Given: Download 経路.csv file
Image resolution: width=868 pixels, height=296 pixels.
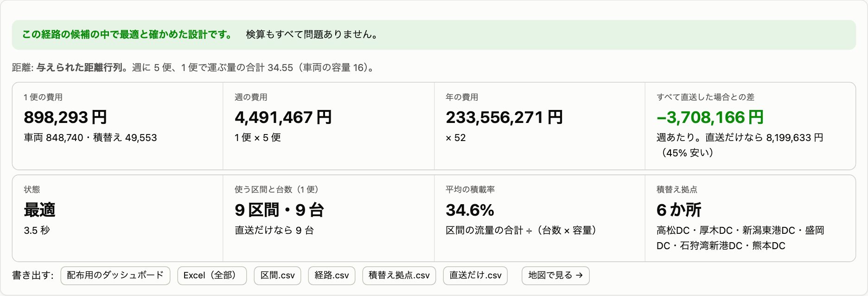Looking at the screenshot, I should tap(332, 276).
